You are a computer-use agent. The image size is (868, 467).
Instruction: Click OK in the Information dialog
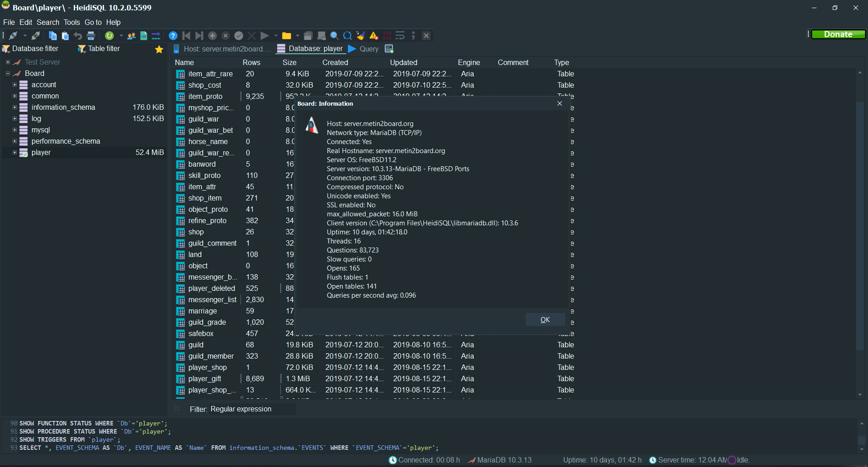545,319
